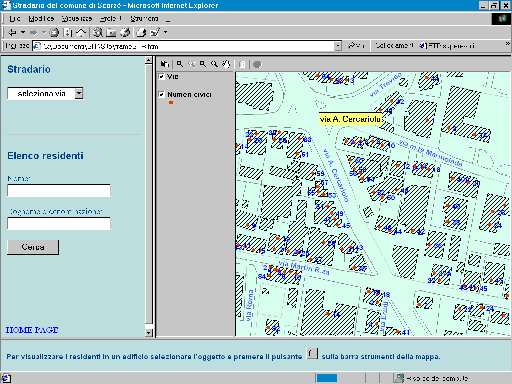This screenshot has width=512, height=384.
Task: Click the browser Stop loading icon
Action: pyautogui.click(x=54, y=32)
